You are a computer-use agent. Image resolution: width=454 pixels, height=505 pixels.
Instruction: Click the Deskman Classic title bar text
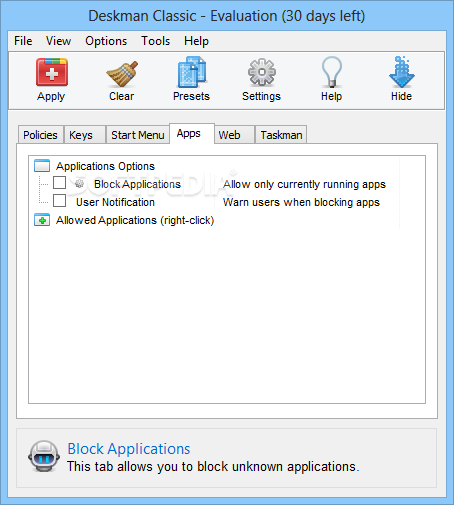(227, 16)
